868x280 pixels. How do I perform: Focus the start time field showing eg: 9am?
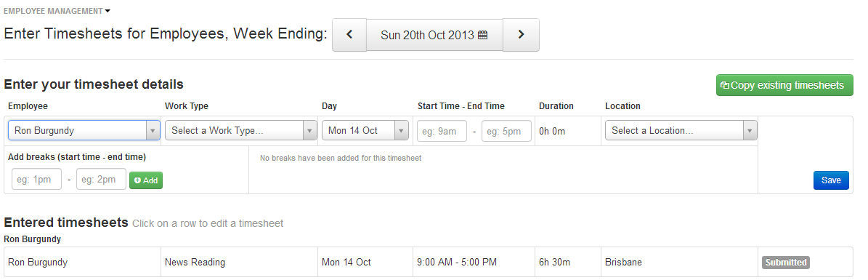point(442,131)
